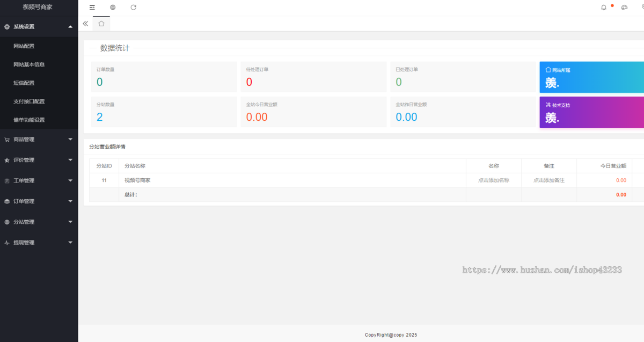Expand the 分站管理 menu arrow

pyautogui.click(x=70, y=222)
